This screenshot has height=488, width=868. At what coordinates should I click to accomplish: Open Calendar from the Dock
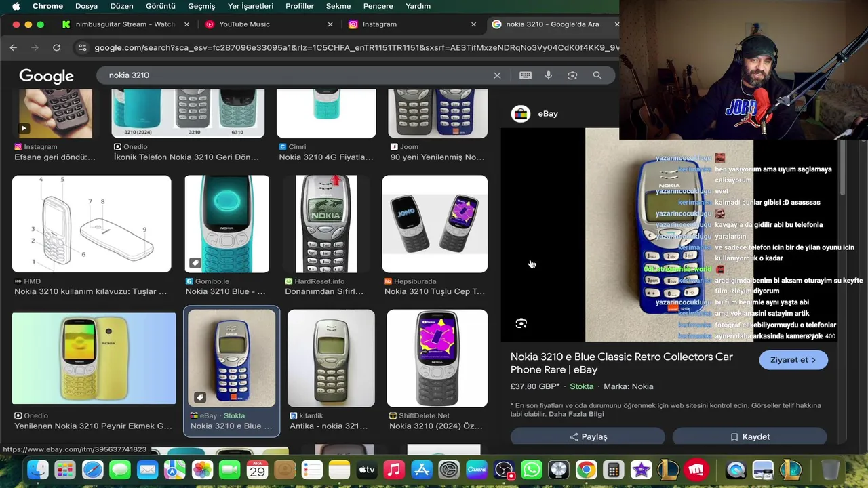point(257,469)
